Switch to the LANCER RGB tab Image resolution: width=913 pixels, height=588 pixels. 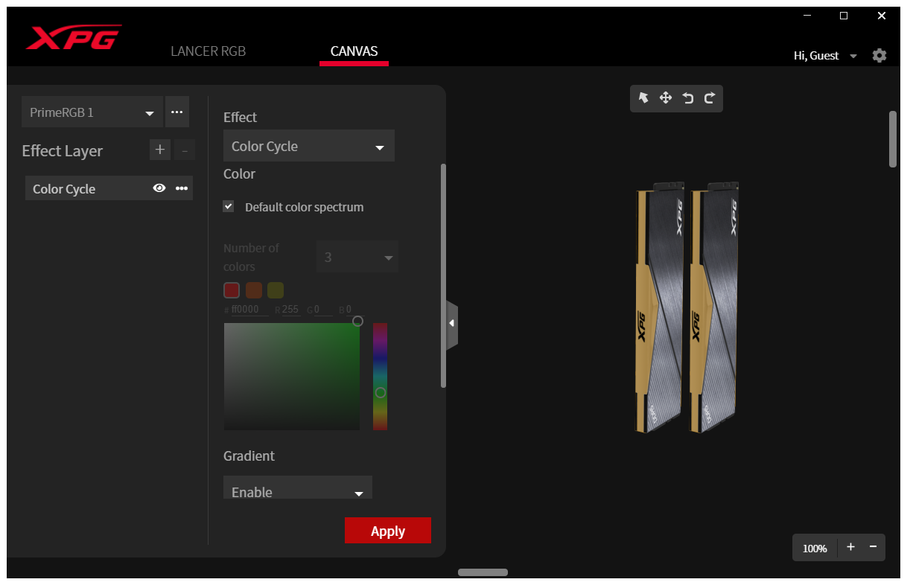[208, 51]
